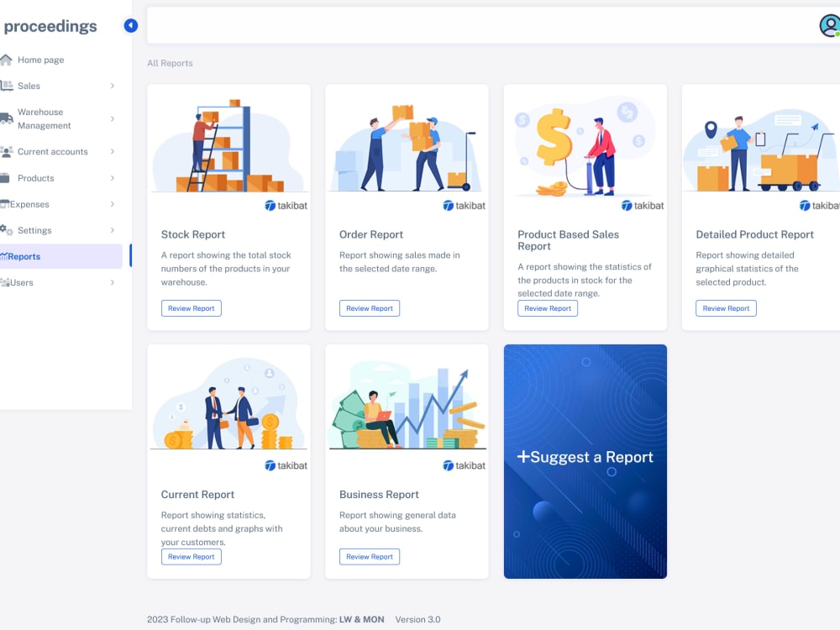Review Report for Product Based Sales Report

548,308
